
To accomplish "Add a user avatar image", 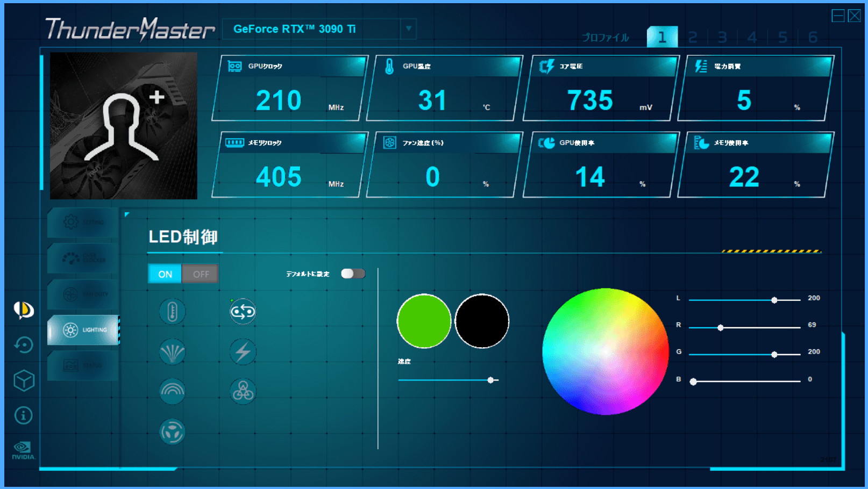I will pos(124,126).
